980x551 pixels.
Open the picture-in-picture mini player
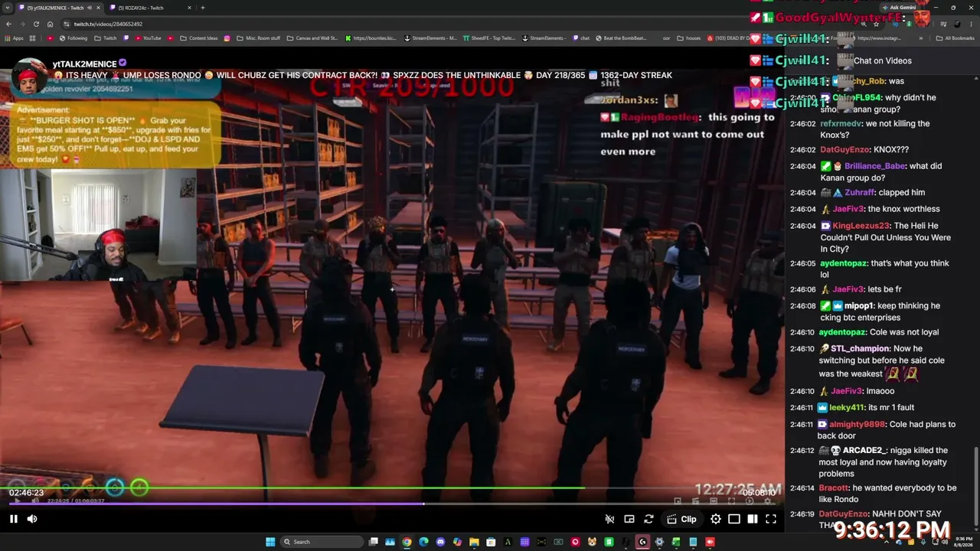[629, 519]
